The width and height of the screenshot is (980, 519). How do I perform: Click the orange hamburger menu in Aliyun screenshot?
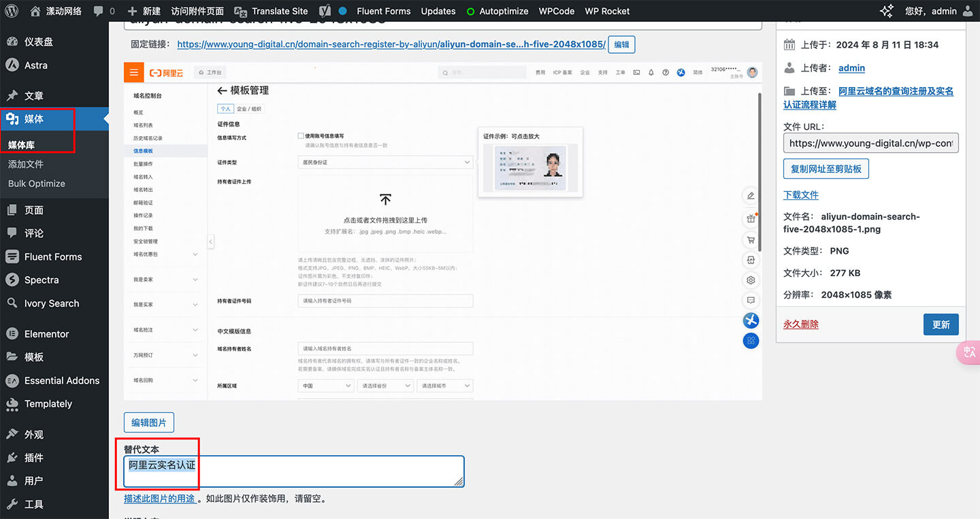[x=133, y=72]
